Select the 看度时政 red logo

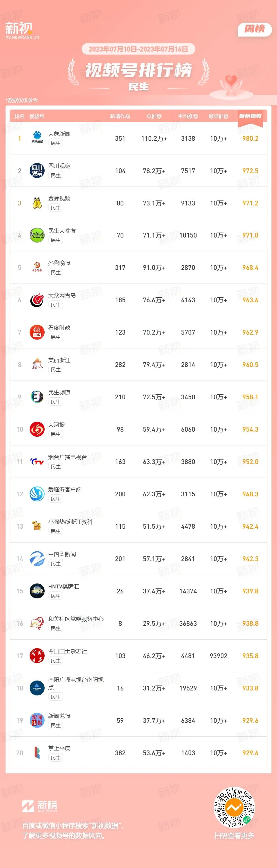point(37,332)
